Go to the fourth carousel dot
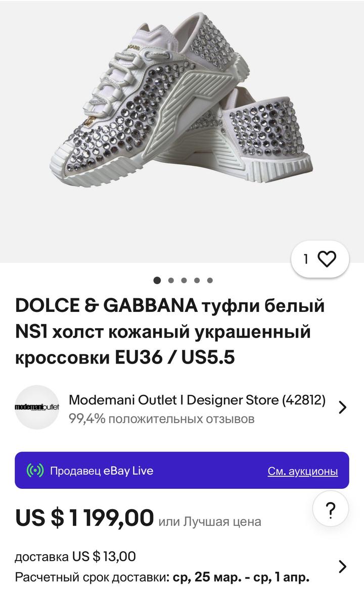Viewport: 364px width, 592px height. click(x=197, y=280)
